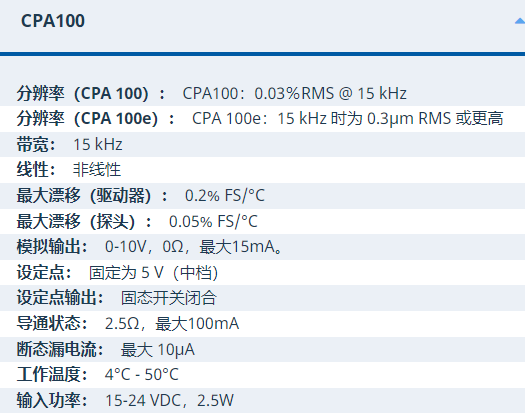
Task: Click the 线性 非线性 row
Action: tap(262, 170)
